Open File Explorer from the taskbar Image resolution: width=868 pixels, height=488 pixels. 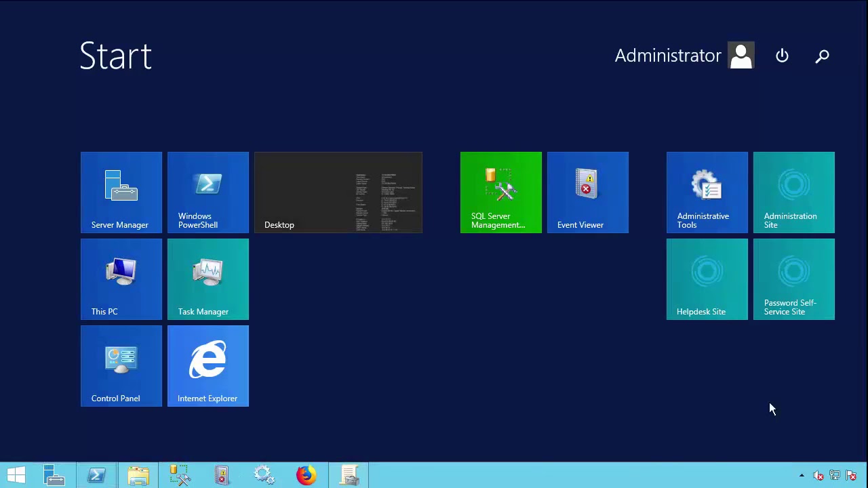tap(138, 475)
